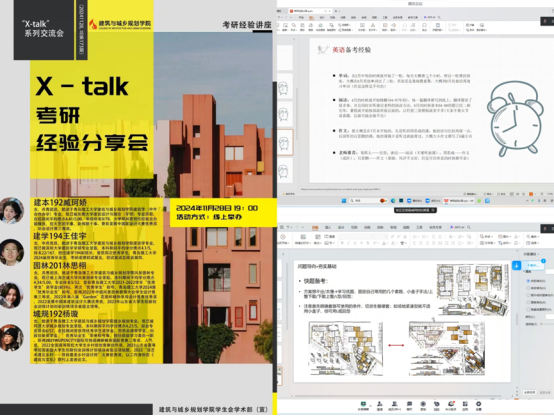Open the highlighted 开始 ribbon tab
Image resolution: width=554 pixels, height=416 pixels.
click(x=315, y=227)
